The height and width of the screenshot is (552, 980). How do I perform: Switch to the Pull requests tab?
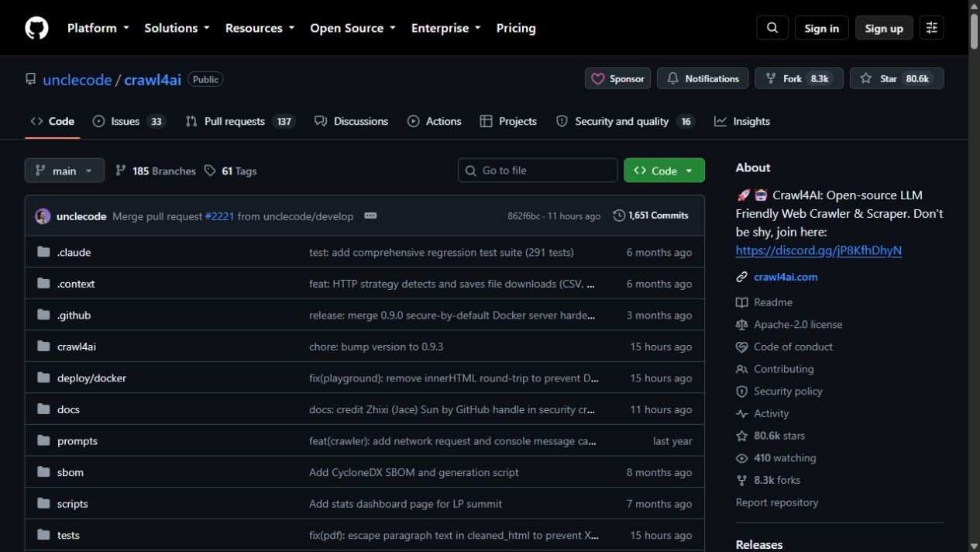[x=240, y=121]
